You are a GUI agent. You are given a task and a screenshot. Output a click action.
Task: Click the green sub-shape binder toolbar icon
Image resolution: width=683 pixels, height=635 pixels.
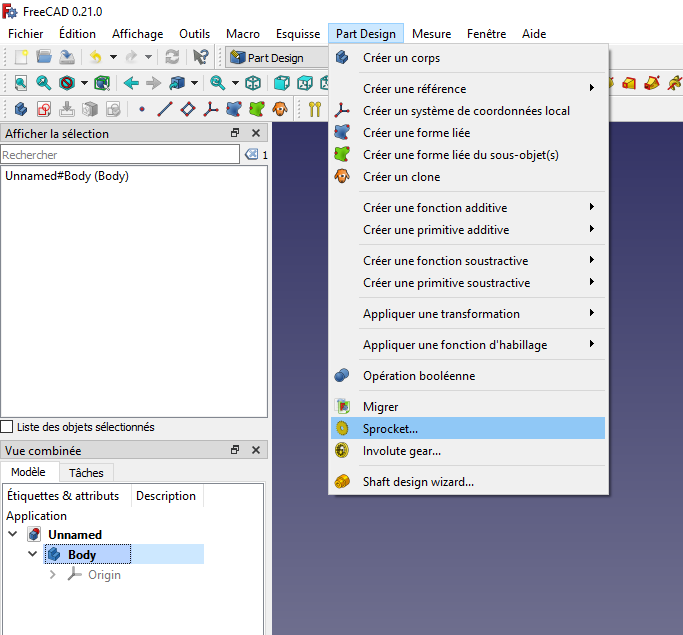point(257,109)
